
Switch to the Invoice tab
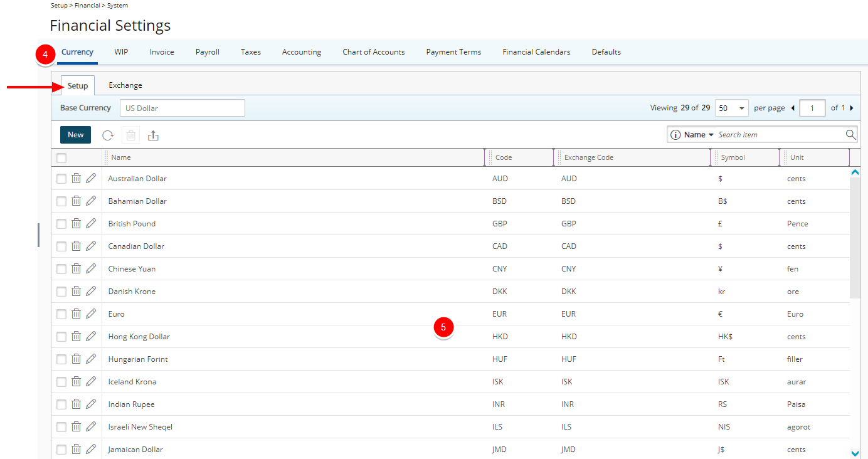coord(162,52)
